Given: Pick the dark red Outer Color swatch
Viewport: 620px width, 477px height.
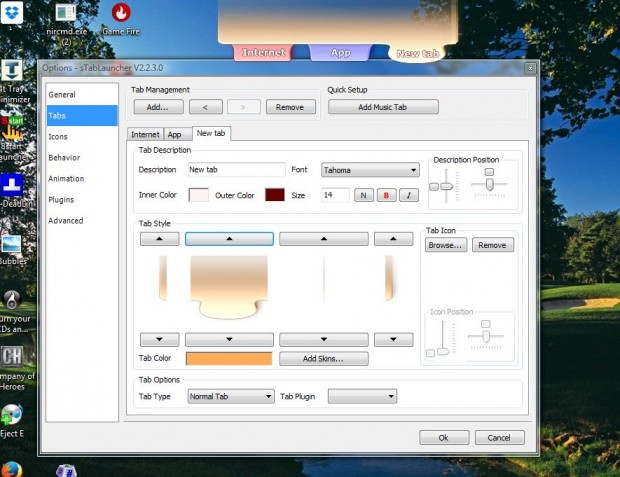Looking at the screenshot, I should [275, 195].
